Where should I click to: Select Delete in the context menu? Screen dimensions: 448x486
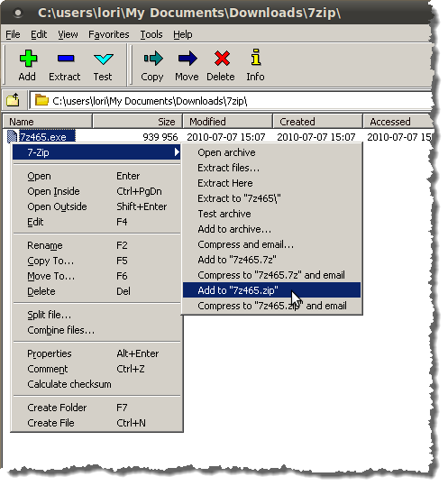tap(96, 291)
